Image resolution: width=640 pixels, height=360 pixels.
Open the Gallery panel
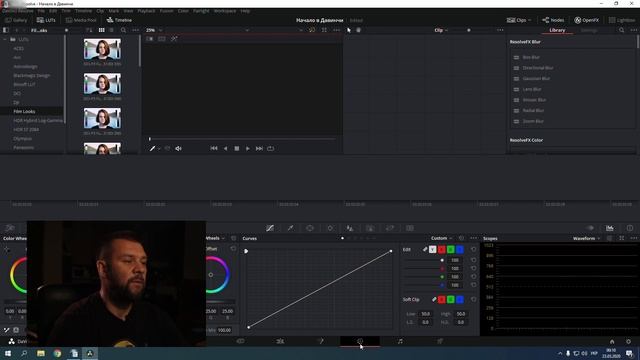point(16,20)
